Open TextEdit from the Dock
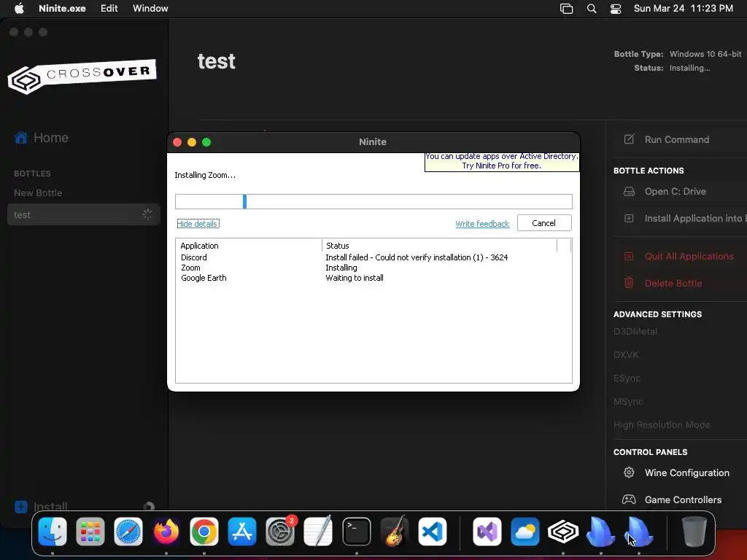This screenshot has width=747, height=560. pos(318,532)
